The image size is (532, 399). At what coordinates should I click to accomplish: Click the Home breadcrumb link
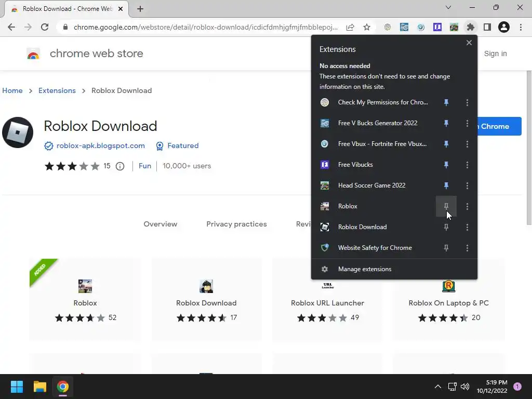[12, 90]
